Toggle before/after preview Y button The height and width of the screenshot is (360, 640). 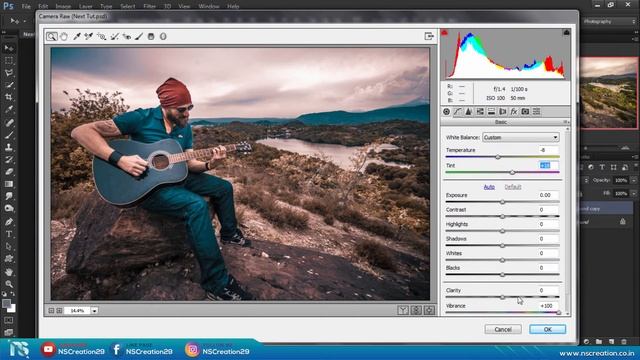tap(403, 310)
